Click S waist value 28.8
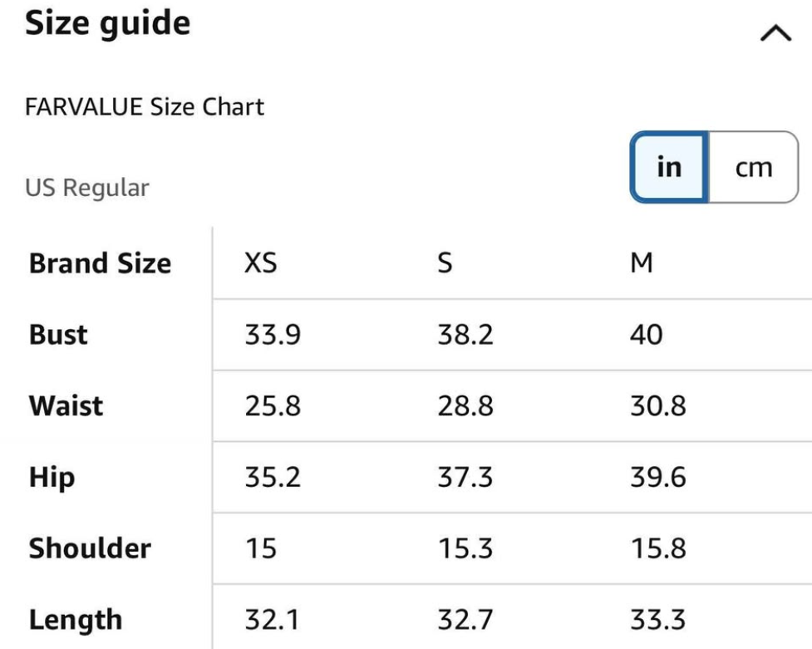 [465, 406]
